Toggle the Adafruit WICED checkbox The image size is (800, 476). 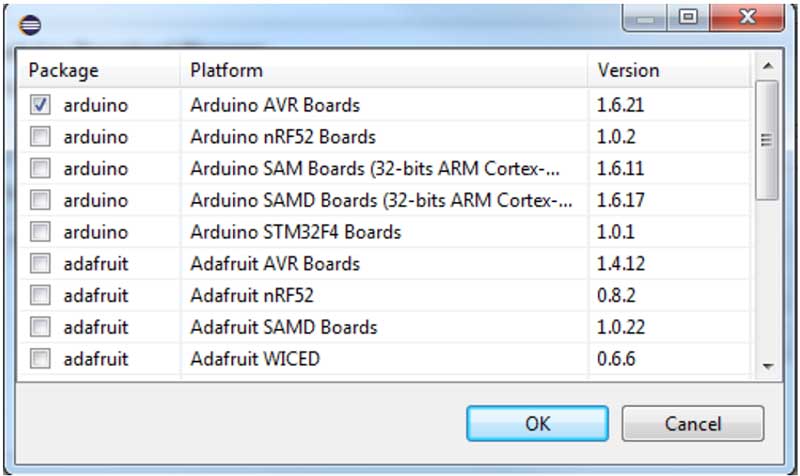point(41,358)
